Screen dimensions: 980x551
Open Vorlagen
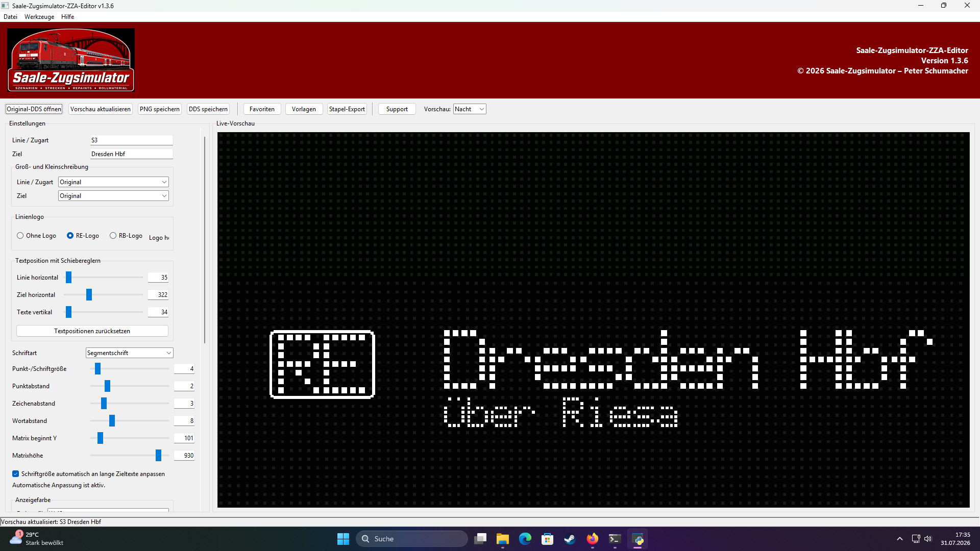[304, 109]
